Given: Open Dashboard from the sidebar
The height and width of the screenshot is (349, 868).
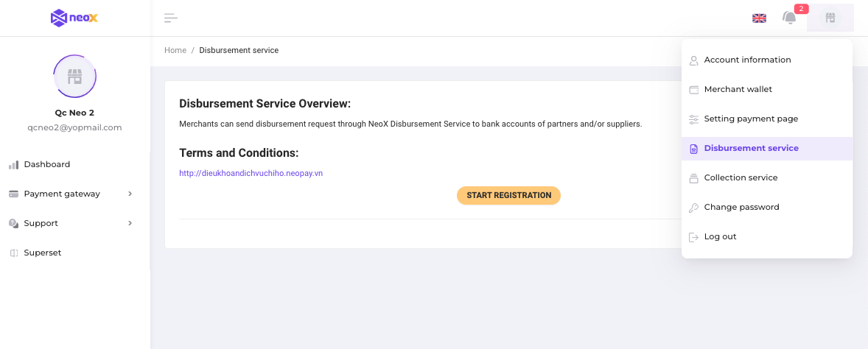Looking at the screenshot, I should [x=47, y=164].
